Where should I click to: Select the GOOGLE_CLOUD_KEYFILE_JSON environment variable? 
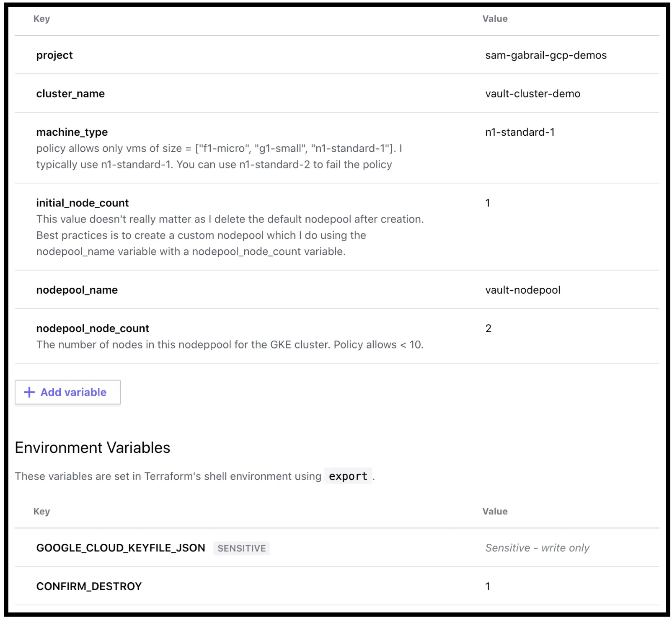[x=121, y=548]
